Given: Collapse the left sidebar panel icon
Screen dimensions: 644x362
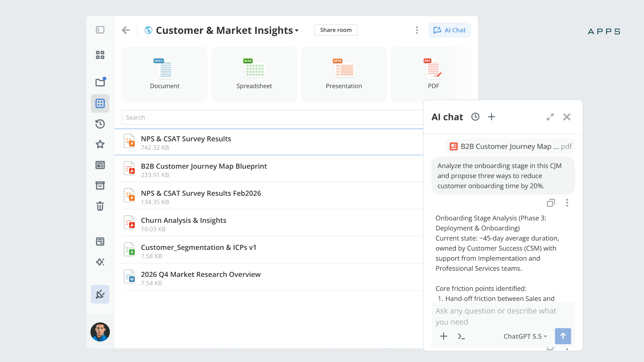Looking at the screenshot, I should point(100,30).
